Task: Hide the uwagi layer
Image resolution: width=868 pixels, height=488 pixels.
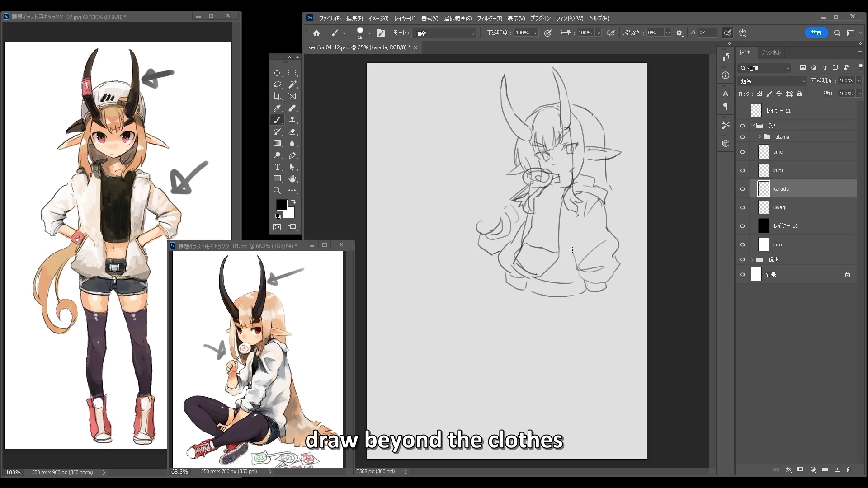Action: point(742,207)
